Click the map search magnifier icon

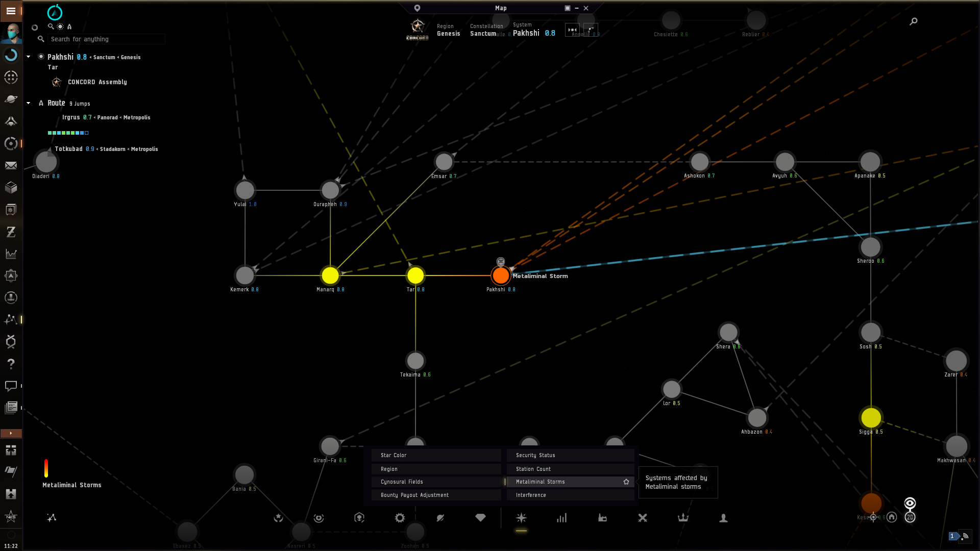click(x=914, y=21)
